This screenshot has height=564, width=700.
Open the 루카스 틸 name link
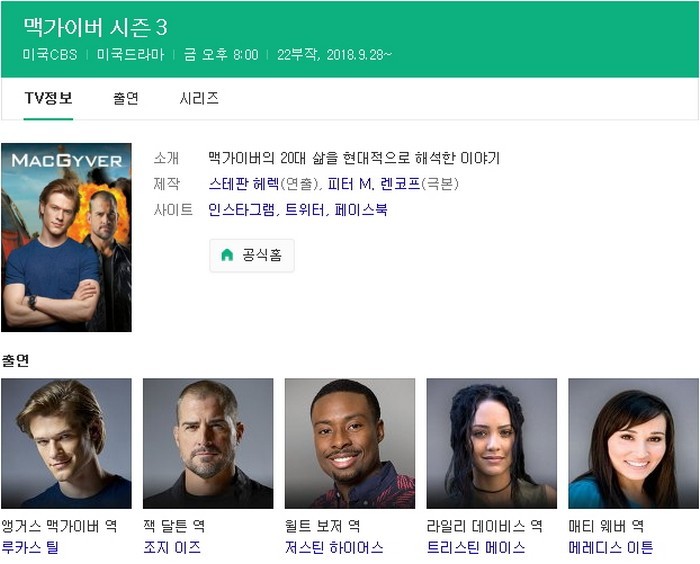coord(30,547)
